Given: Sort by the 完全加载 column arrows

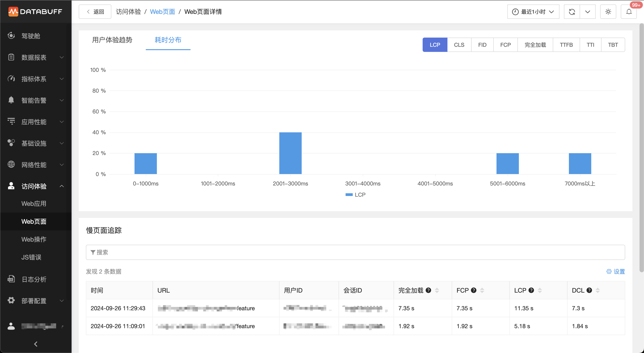Looking at the screenshot, I should point(437,290).
